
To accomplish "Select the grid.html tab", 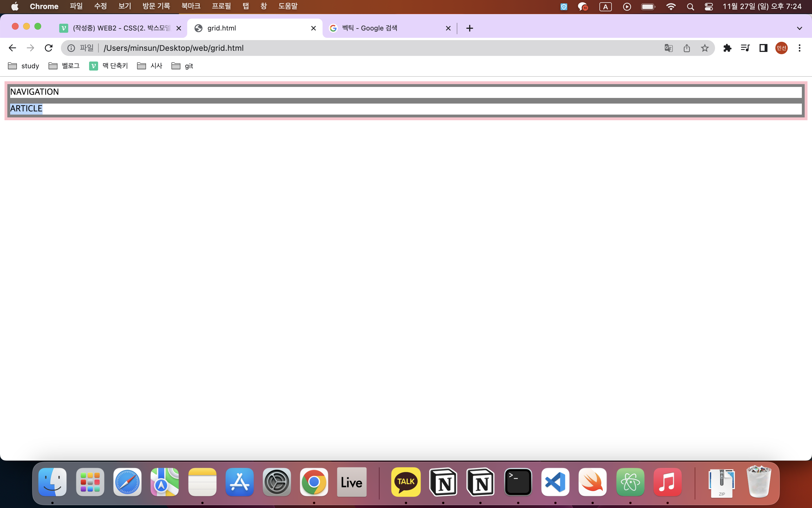I will click(x=255, y=28).
